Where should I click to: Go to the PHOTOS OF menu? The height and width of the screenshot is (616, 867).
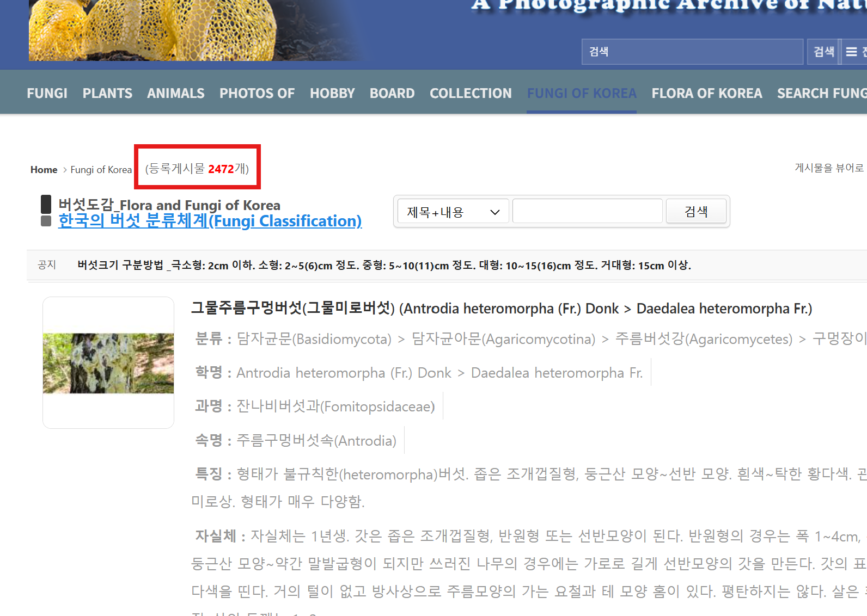pos(257,93)
